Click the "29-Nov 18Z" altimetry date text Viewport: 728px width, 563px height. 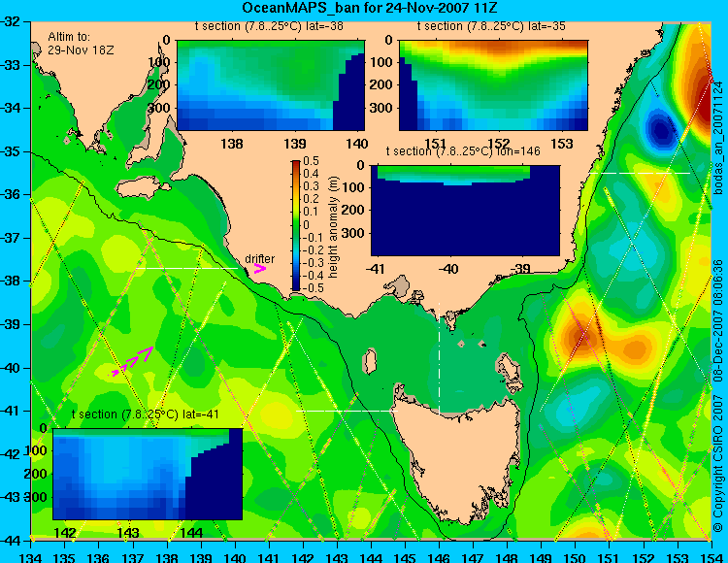pos(81,50)
